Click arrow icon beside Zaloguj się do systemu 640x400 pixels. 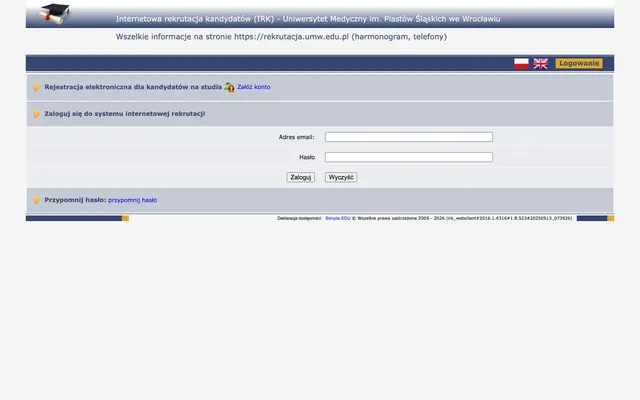pyautogui.click(x=36, y=114)
